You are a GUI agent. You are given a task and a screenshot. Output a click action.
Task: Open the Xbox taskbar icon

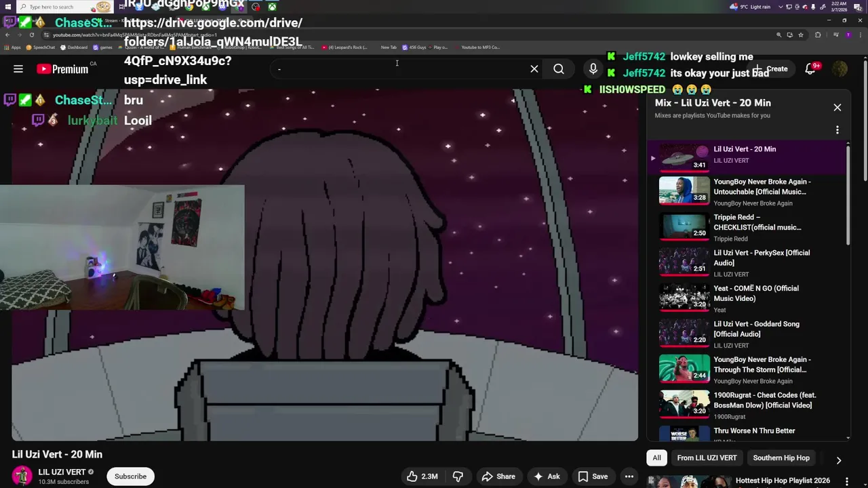click(272, 7)
